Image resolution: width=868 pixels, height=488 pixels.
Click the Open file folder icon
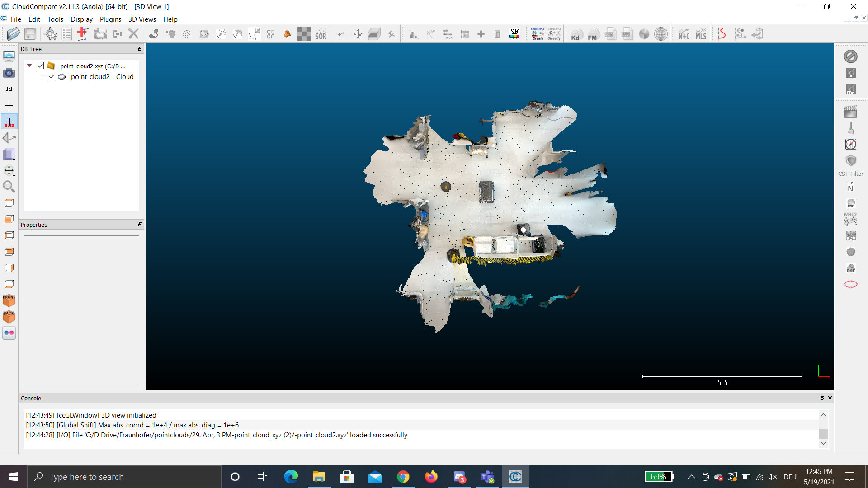pos(13,34)
